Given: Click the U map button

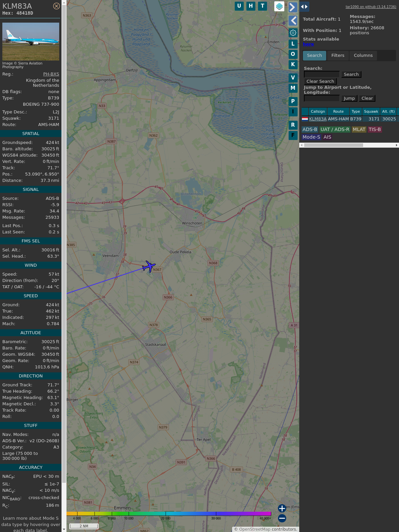Looking at the screenshot, I should point(239,6).
